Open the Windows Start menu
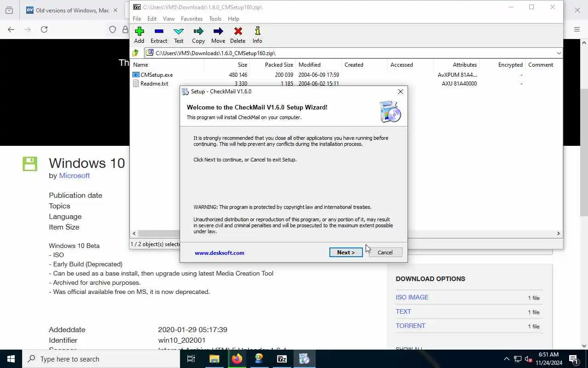Viewport: 588px width, 368px height. (x=11, y=359)
